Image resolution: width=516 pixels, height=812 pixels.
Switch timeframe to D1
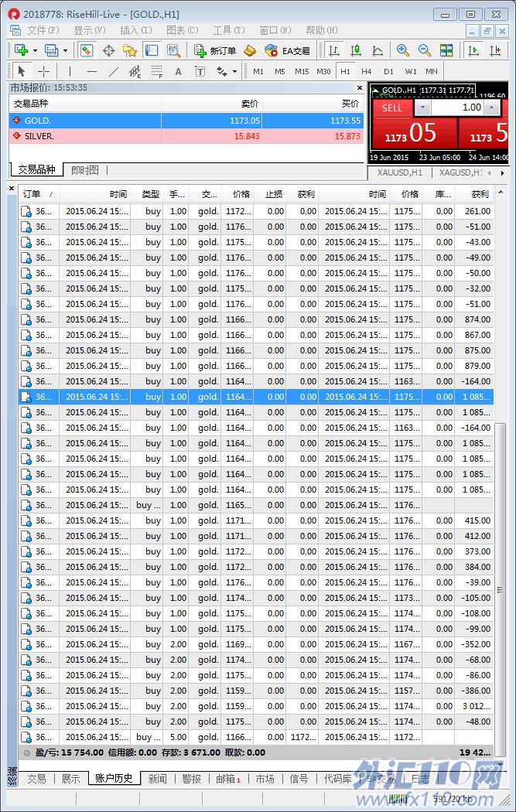(388, 71)
